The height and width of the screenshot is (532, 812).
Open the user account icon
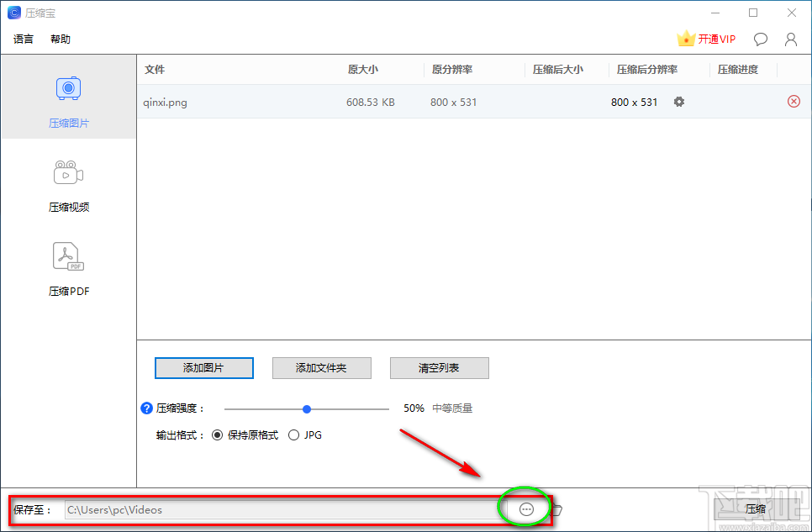coord(790,39)
